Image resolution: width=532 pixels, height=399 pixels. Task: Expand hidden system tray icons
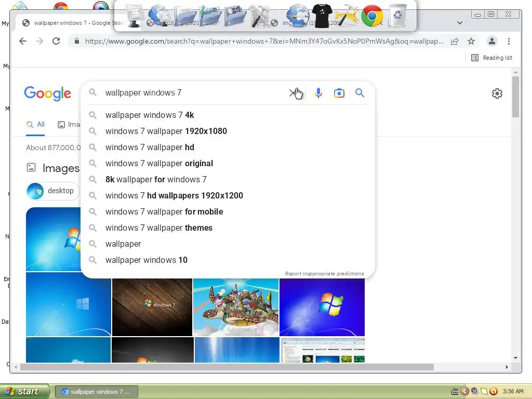pyautogui.click(x=464, y=392)
